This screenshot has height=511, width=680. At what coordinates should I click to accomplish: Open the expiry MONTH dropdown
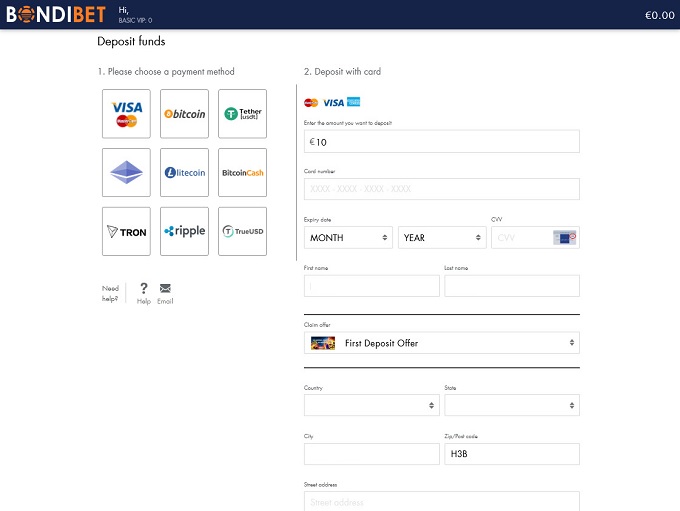point(349,238)
